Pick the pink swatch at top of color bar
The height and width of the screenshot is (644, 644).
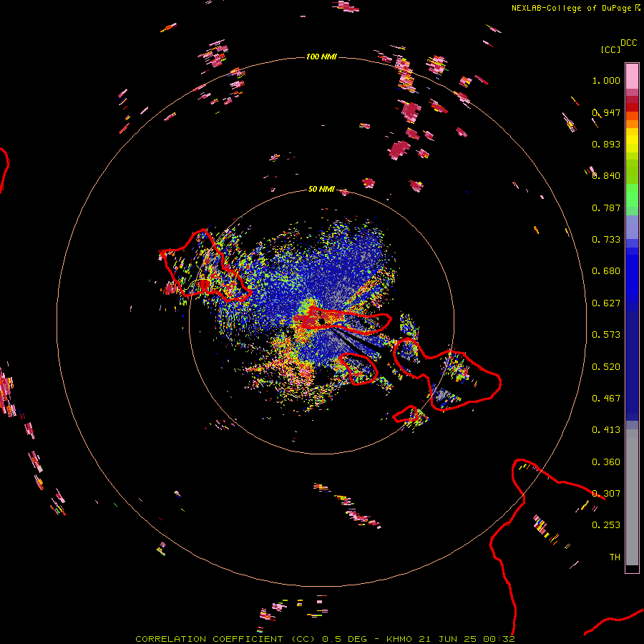click(632, 77)
